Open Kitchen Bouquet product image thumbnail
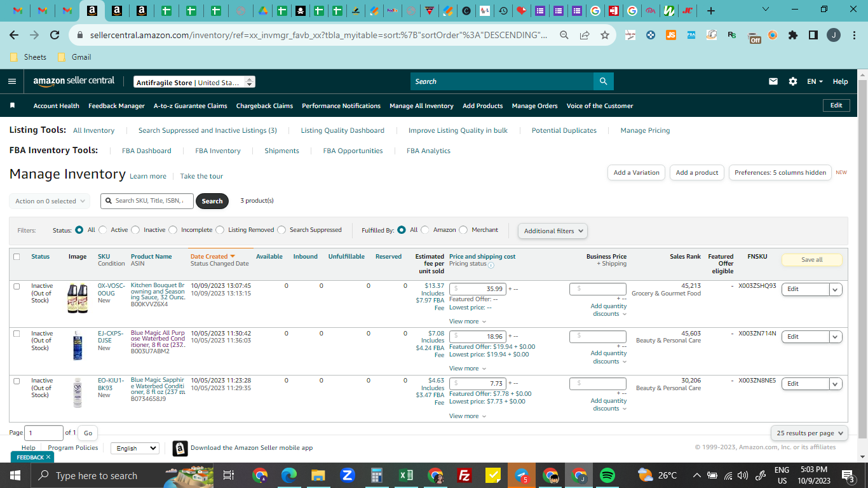Viewport: 868px width, 488px height. [x=78, y=298]
